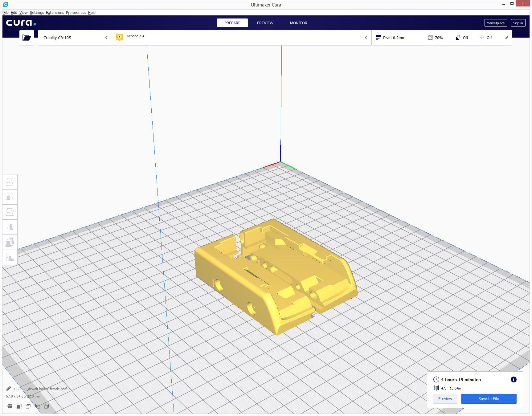The height and width of the screenshot is (416, 532).
Task: Open the Edit menu
Action: tap(14, 12)
